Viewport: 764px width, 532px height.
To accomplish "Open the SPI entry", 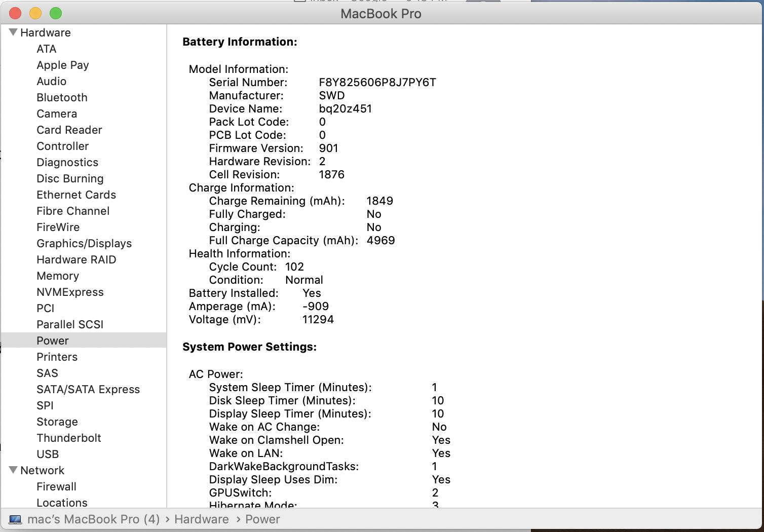I will pyautogui.click(x=45, y=405).
